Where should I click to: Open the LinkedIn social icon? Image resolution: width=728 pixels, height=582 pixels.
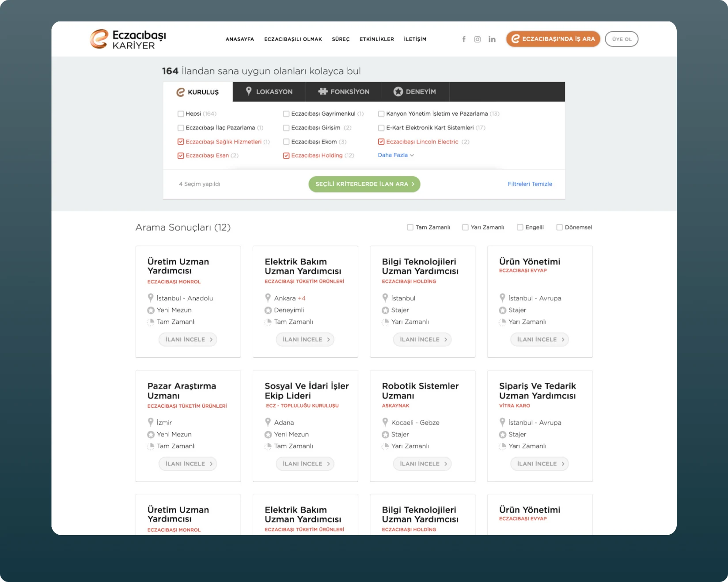pyautogui.click(x=492, y=39)
